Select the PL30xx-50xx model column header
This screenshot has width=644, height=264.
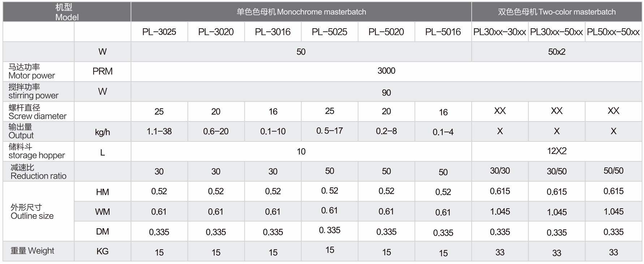(556, 32)
